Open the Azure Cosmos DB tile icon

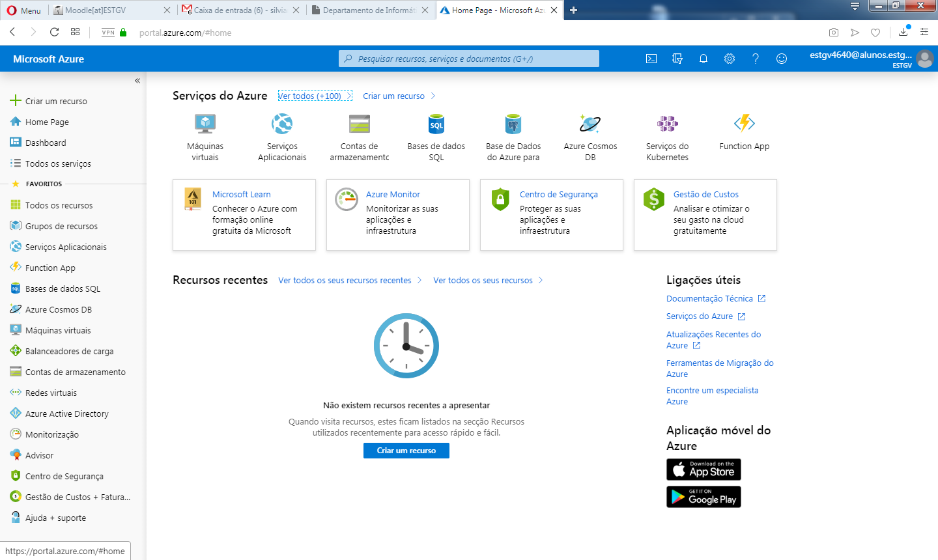(x=590, y=123)
